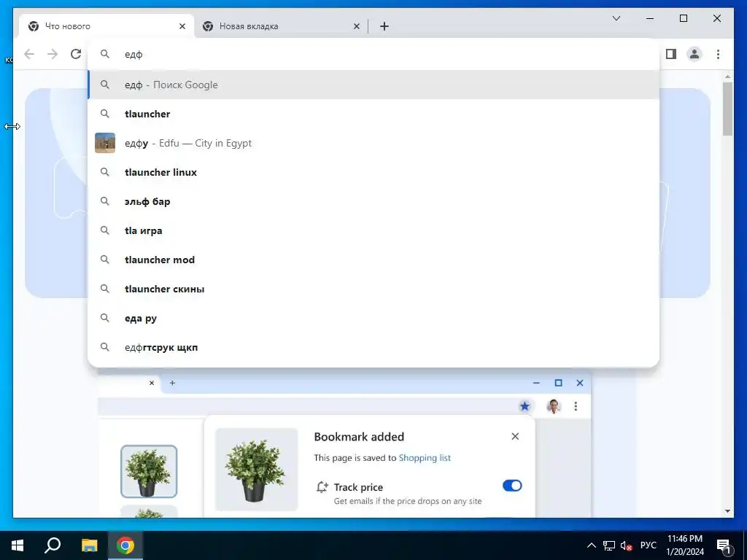Click the plus icon in illustrated browser tab strip
Screen dimensions: 747x560
pyautogui.click(x=172, y=383)
